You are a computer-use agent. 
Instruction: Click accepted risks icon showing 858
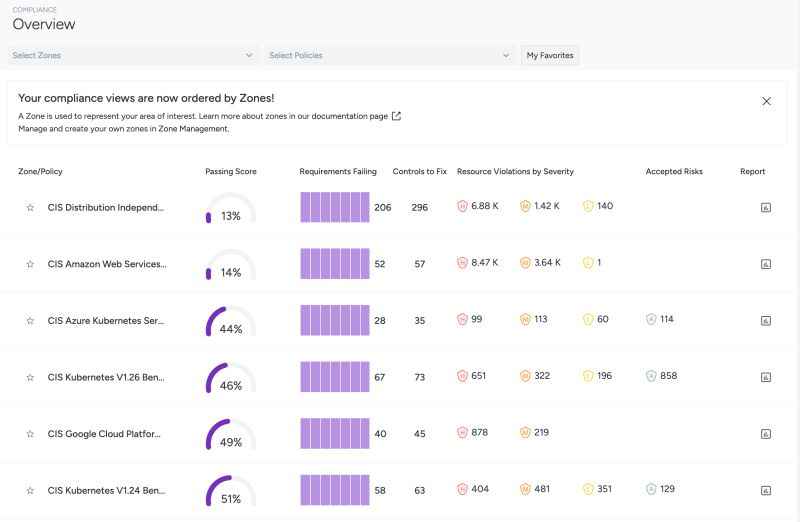(652, 376)
